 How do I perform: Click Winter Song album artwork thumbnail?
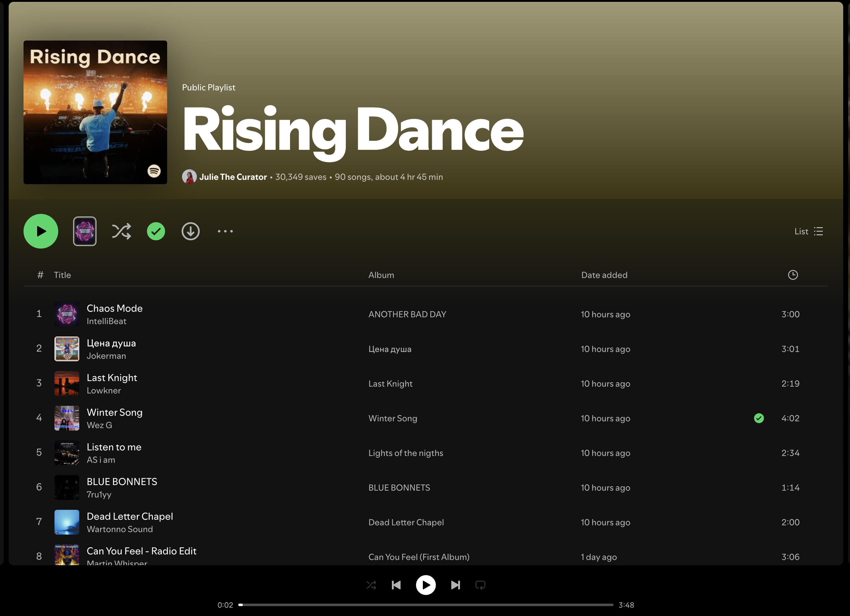pos(67,418)
